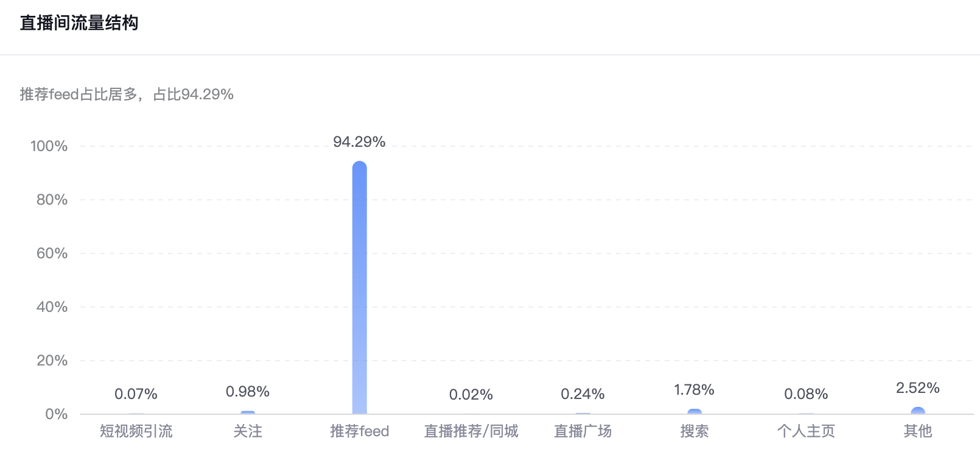Click the 100% y-axis label
Viewport: 980px width, 452px height.
tap(49, 146)
